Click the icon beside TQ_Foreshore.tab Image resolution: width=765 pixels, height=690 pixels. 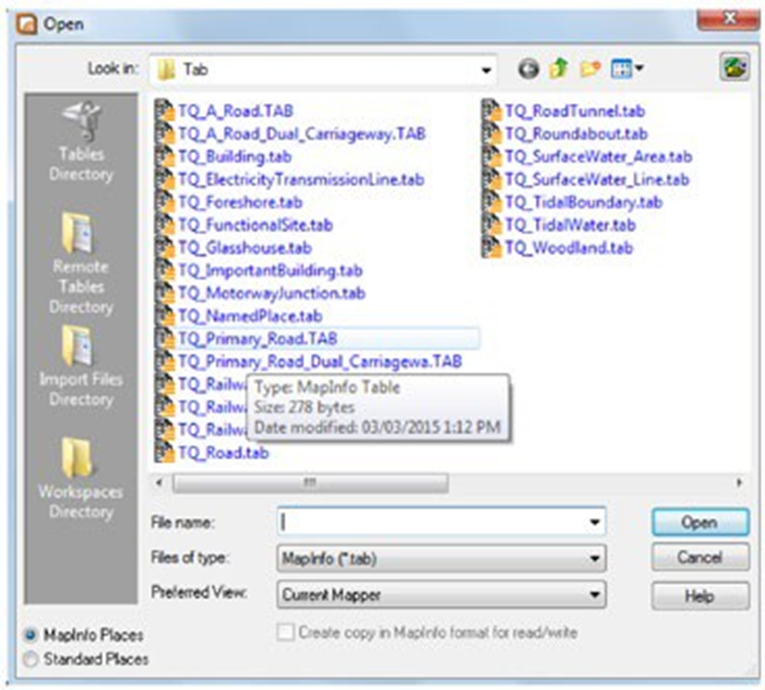click(x=164, y=202)
